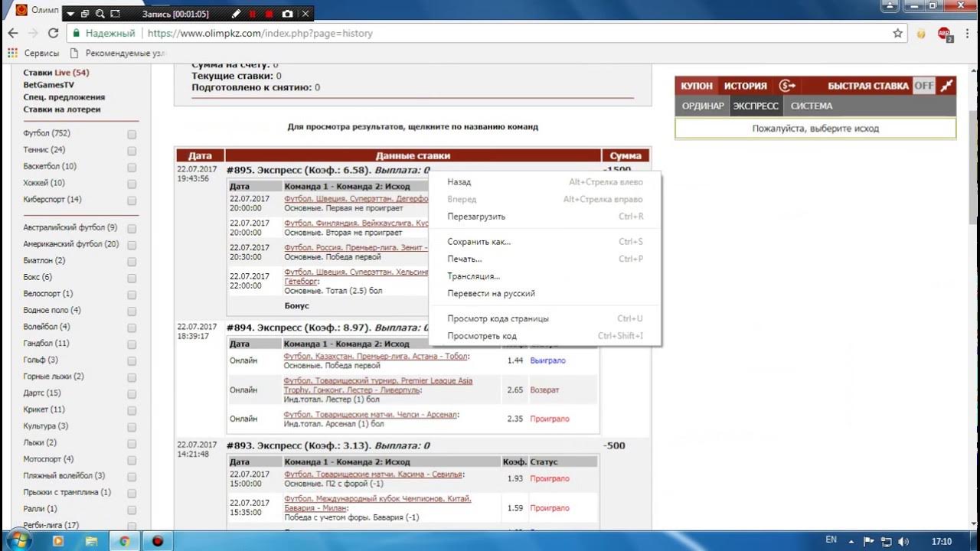Click the recorder window-select icon
The image size is (980, 551).
point(85,14)
